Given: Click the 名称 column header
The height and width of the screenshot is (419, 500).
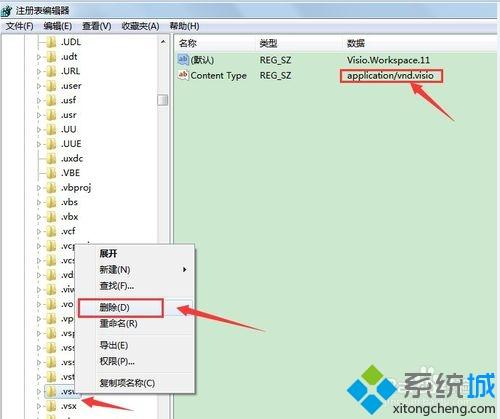Looking at the screenshot, I should click(x=188, y=43).
